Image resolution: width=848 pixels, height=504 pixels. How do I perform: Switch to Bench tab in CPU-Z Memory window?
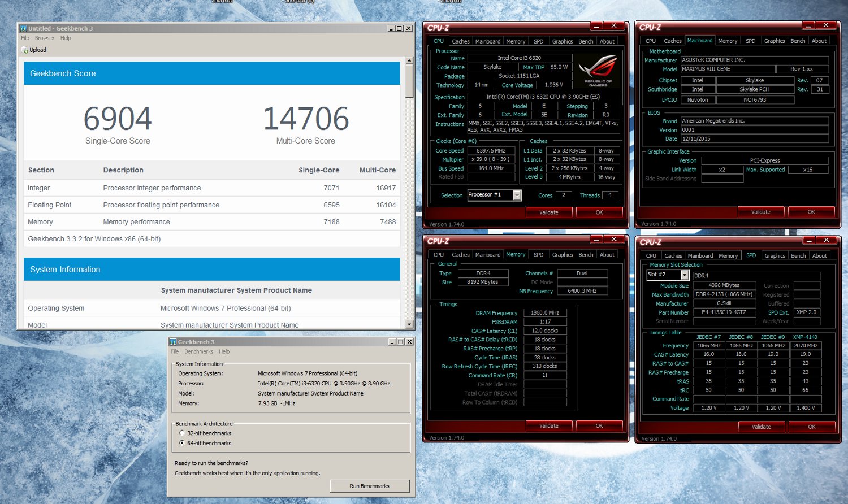point(586,255)
